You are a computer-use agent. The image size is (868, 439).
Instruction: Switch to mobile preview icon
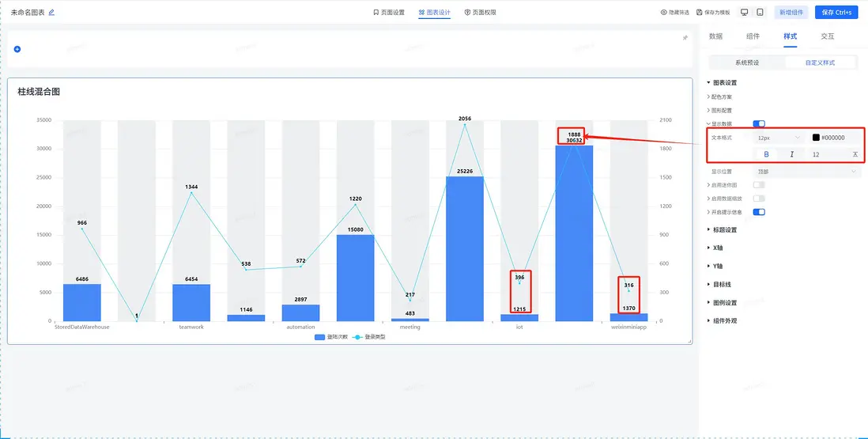[760, 12]
